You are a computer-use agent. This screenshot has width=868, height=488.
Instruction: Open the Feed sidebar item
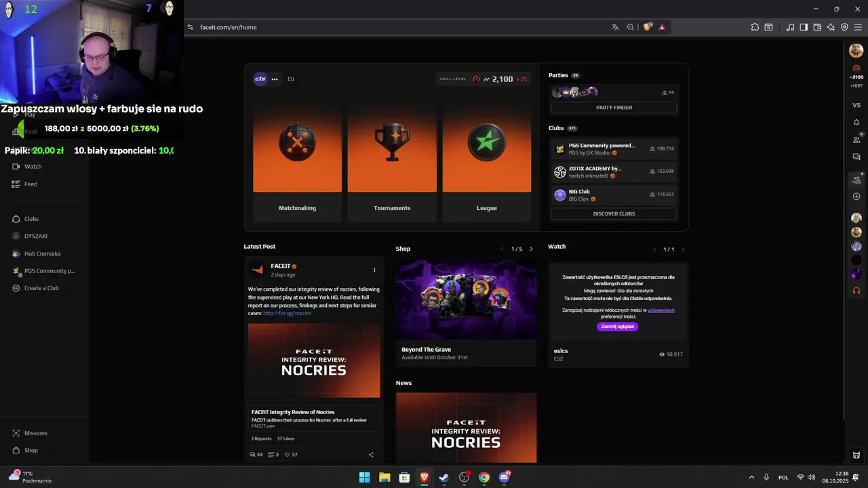point(25,184)
